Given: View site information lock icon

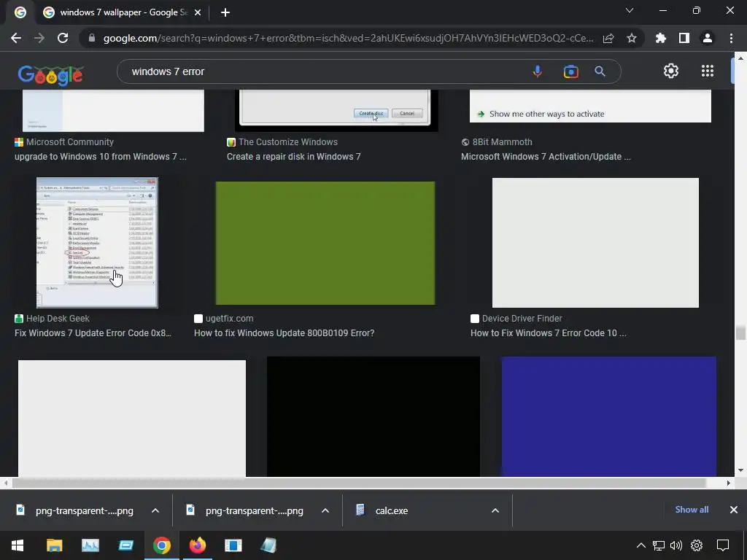Looking at the screenshot, I should pyautogui.click(x=92, y=38).
